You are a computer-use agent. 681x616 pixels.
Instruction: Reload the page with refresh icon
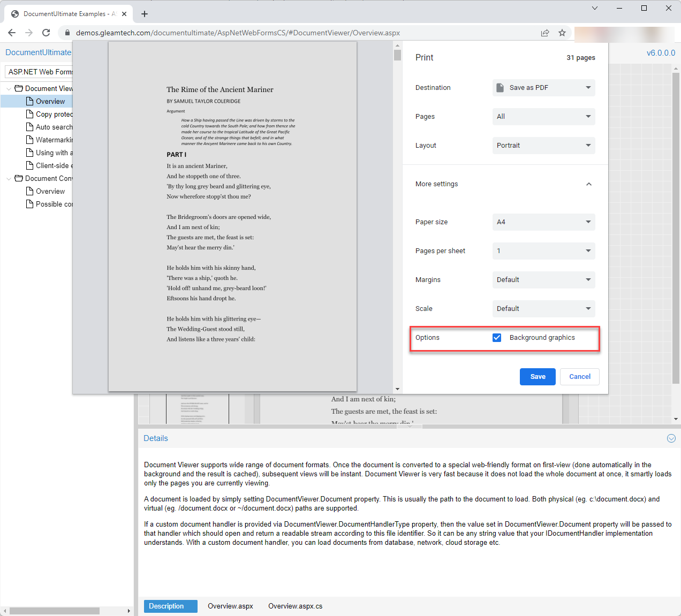click(46, 33)
